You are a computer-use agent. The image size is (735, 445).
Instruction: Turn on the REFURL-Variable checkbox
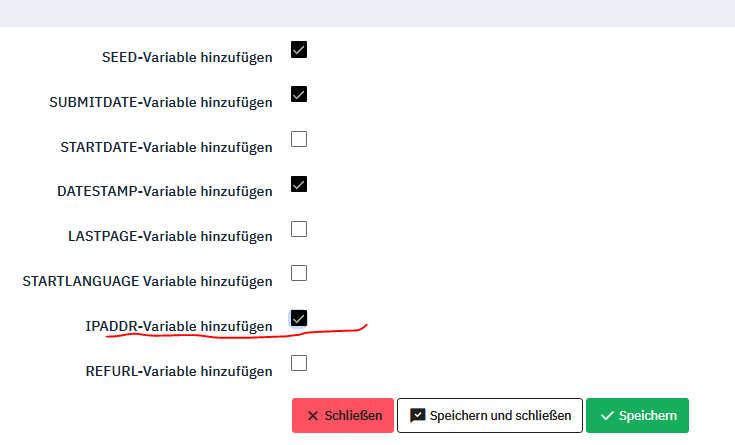click(x=299, y=363)
